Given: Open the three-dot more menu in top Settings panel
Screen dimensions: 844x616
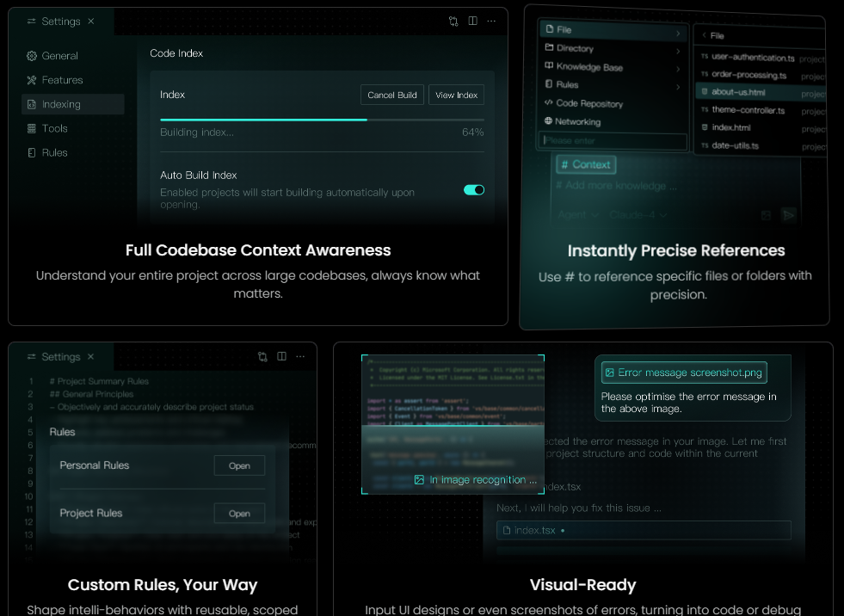Looking at the screenshot, I should [x=491, y=21].
